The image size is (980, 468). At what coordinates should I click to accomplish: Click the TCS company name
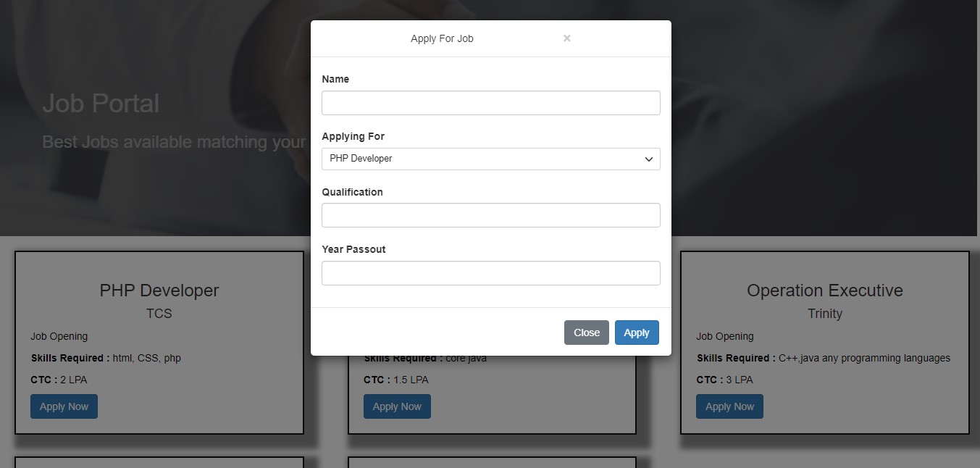click(159, 314)
